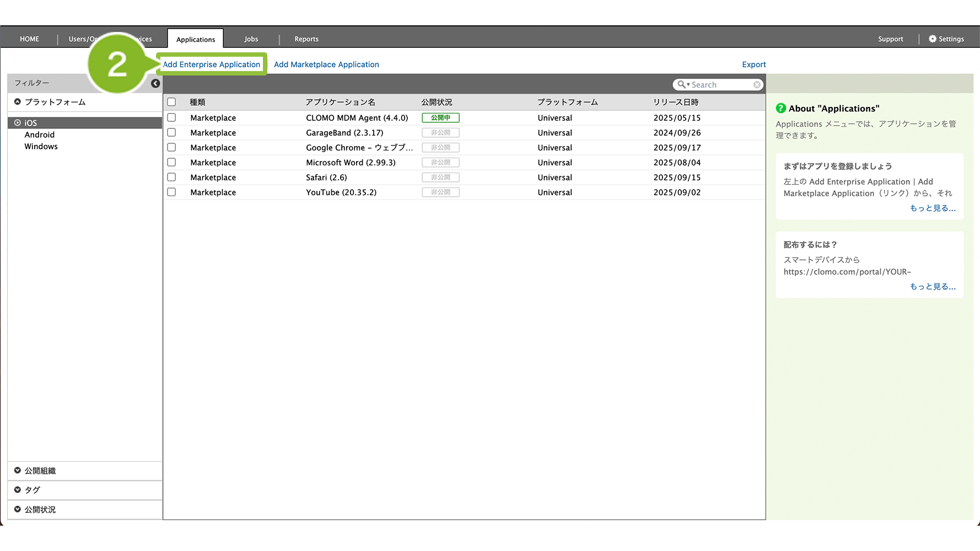Open the Jobs tab
The height and width of the screenshot is (551, 980).
click(x=251, y=39)
